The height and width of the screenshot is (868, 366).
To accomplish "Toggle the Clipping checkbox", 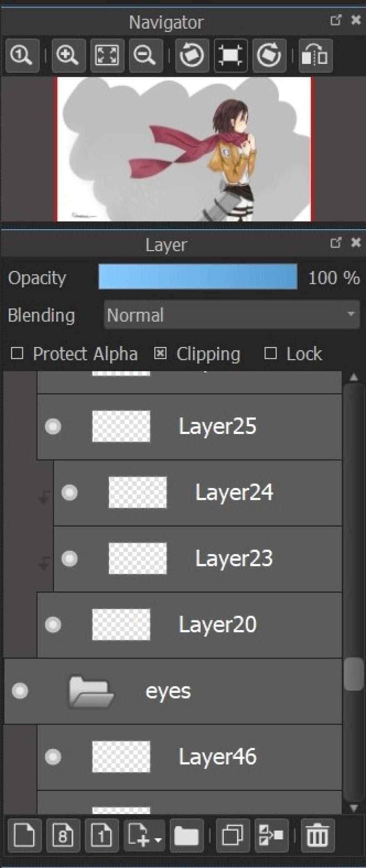I will click(160, 354).
